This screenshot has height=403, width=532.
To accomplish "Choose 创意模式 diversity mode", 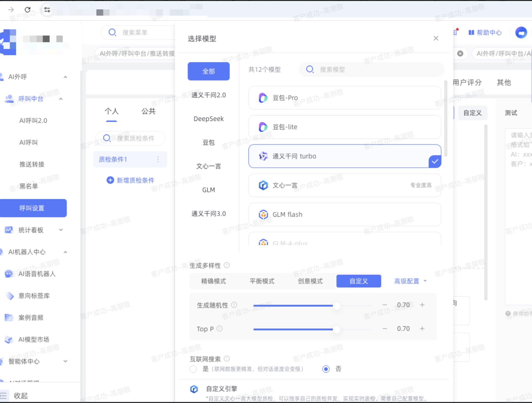I will coord(310,281).
